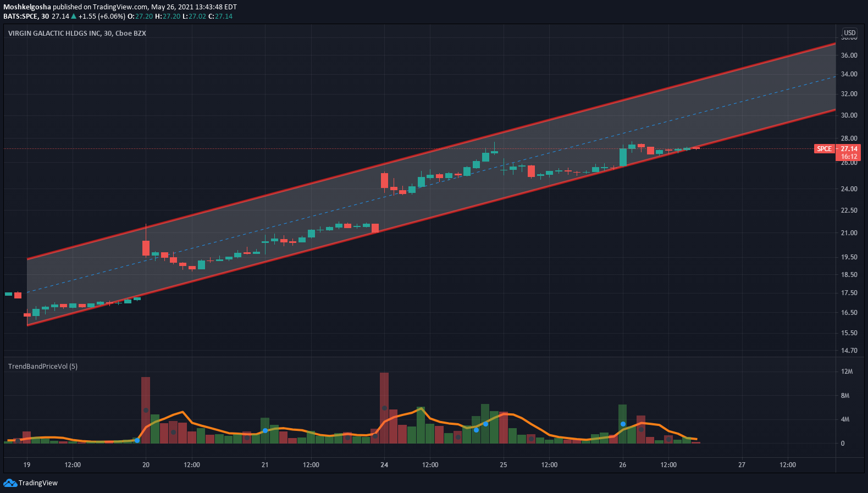This screenshot has height=493, width=868.
Task: Click the 16.50 price axis label
Action: 849,313
